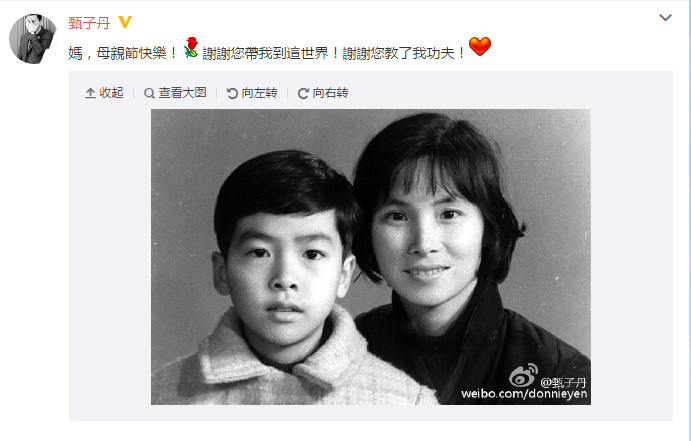Click the 母親節快樂 post text
This screenshot has height=441, width=691.
(x=131, y=53)
